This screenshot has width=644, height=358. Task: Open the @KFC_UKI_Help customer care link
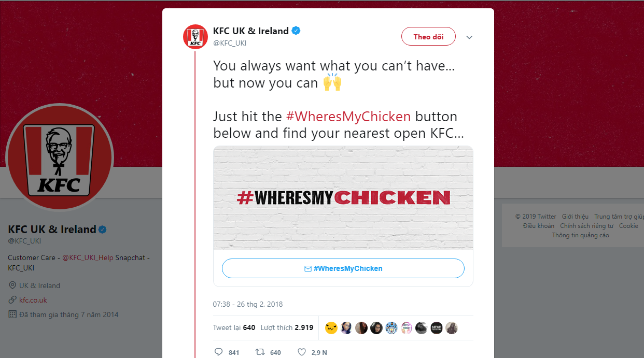pos(88,257)
